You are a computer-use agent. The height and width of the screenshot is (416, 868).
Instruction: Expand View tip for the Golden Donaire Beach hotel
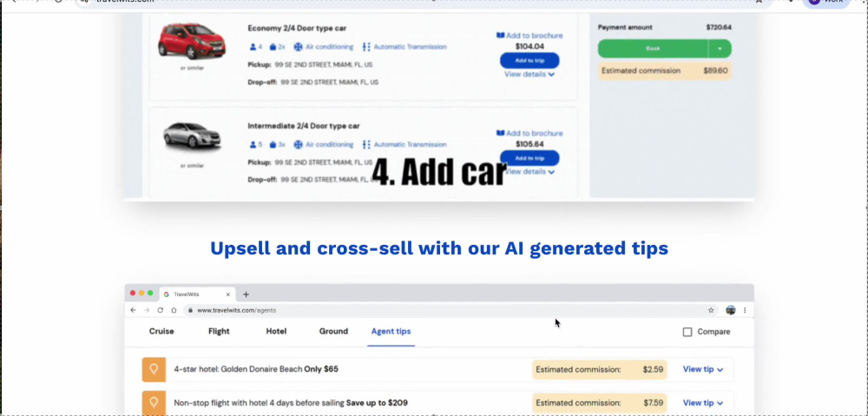click(x=702, y=369)
